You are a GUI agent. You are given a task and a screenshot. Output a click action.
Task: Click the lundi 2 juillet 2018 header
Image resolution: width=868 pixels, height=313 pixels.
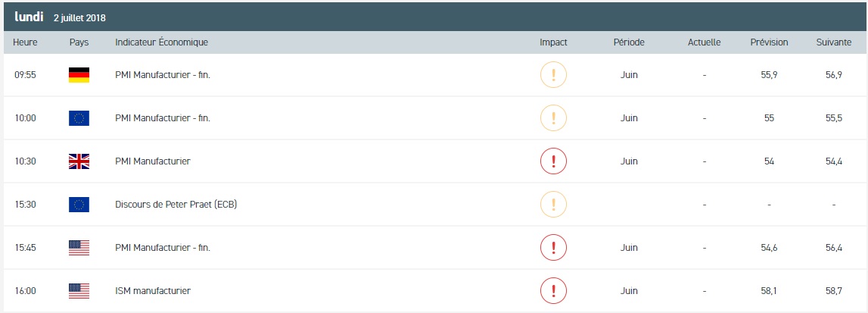tap(62, 17)
